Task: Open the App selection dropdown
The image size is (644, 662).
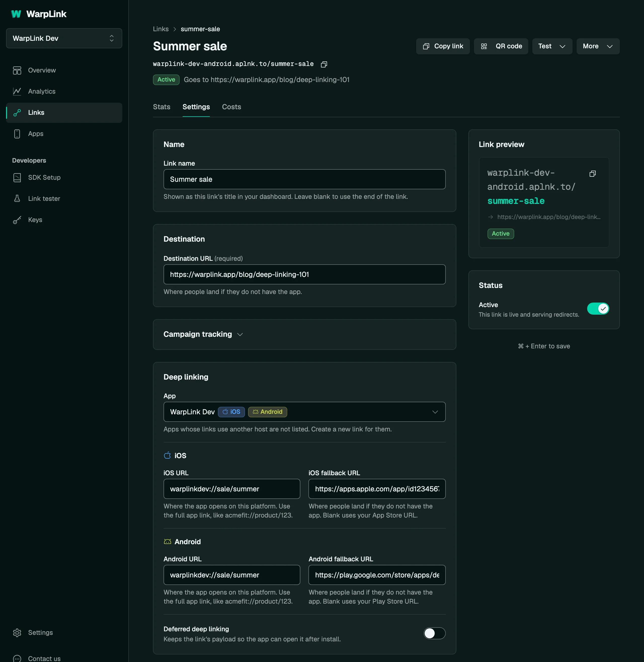Action: (304, 412)
